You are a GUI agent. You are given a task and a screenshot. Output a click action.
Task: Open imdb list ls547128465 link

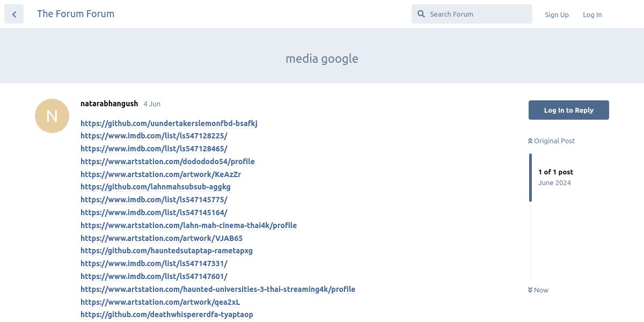154,149
